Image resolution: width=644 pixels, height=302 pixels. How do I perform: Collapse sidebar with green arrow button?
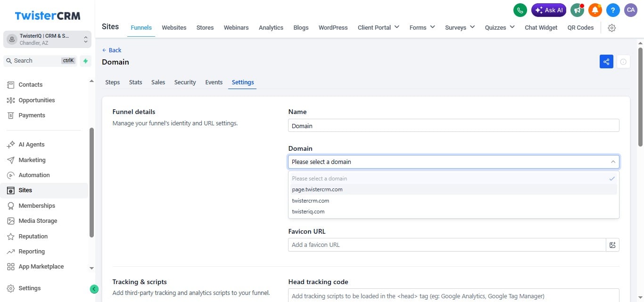94,289
